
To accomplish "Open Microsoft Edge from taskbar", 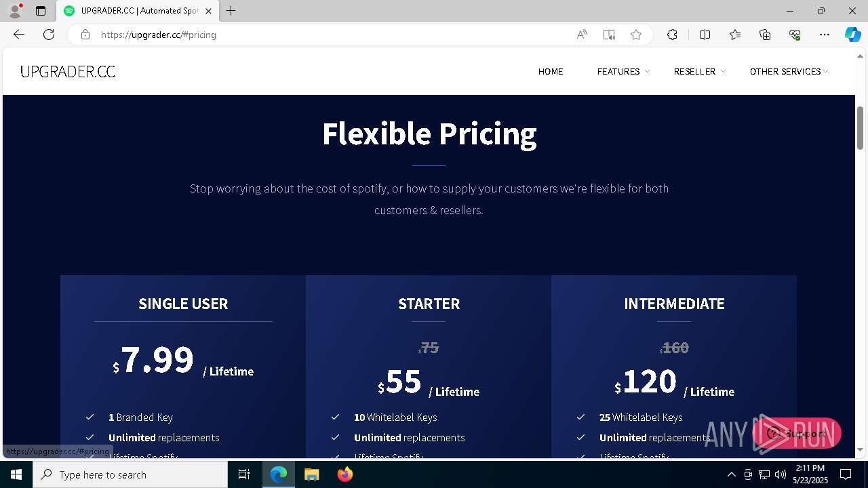I will pyautogui.click(x=279, y=474).
